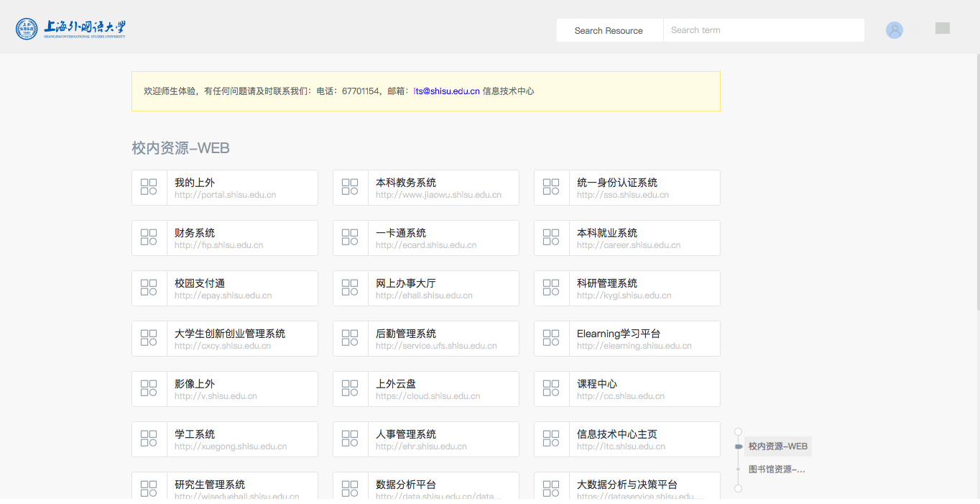The width and height of the screenshot is (980, 504).
Task: Click the icon beside 统一身份认证系统
Action: [551, 188]
